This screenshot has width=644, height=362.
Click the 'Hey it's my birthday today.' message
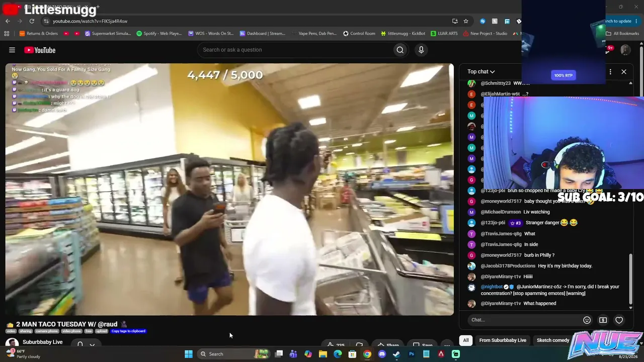coord(565,266)
